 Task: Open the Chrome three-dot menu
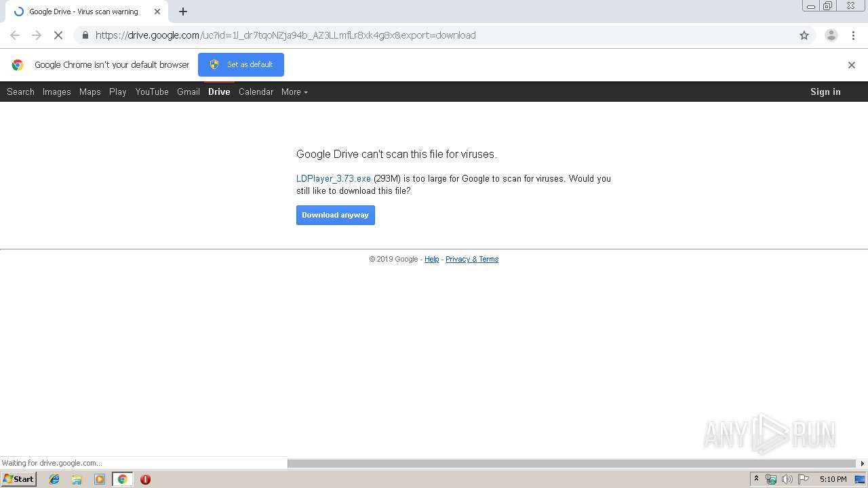pyautogui.click(x=853, y=35)
